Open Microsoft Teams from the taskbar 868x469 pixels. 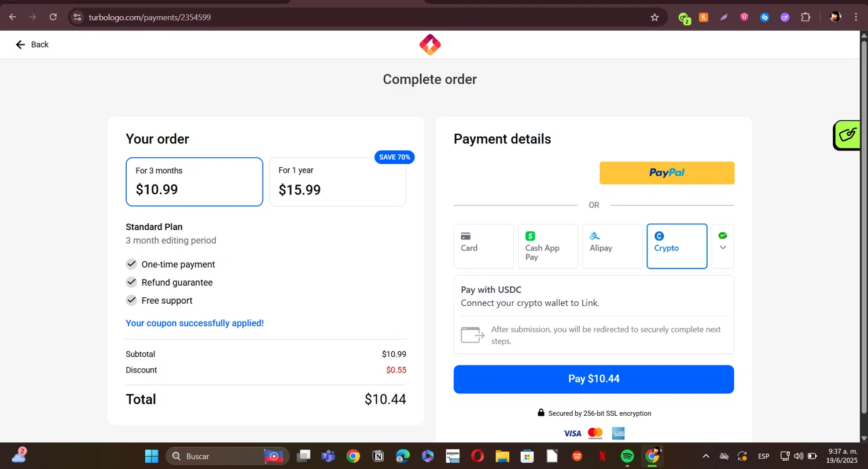coord(329,456)
